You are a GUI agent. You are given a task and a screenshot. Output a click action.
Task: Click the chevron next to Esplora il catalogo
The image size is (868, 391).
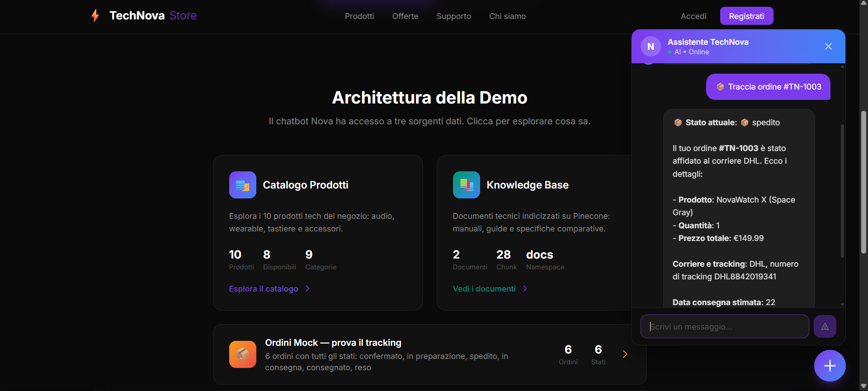click(x=307, y=288)
